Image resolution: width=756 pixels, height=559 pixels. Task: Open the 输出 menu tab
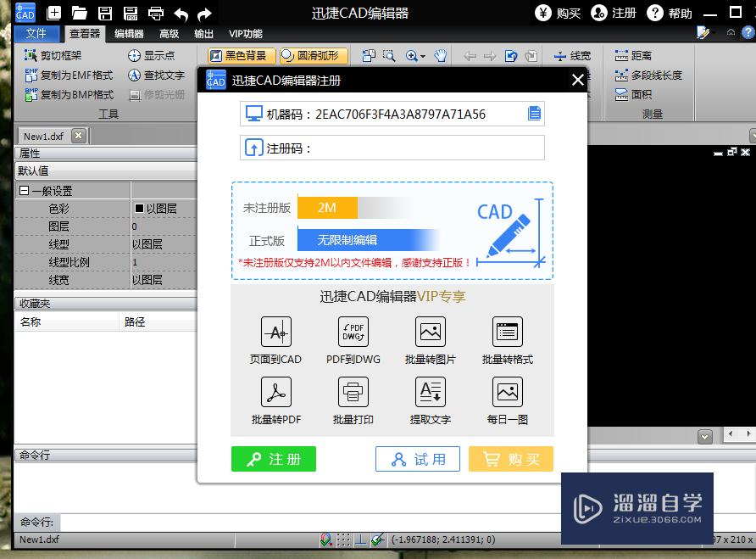pos(203,34)
